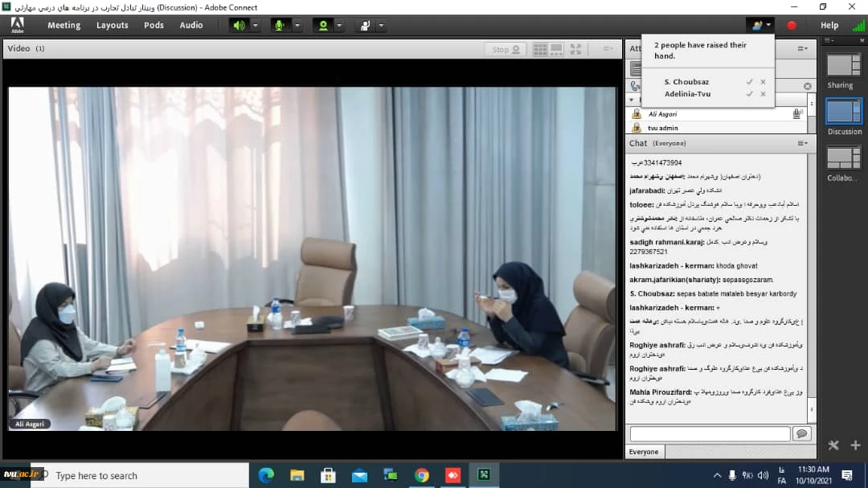The image size is (868, 488).
Task: Open the taskbar clock and calendar
Action: pyautogui.click(x=813, y=475)
